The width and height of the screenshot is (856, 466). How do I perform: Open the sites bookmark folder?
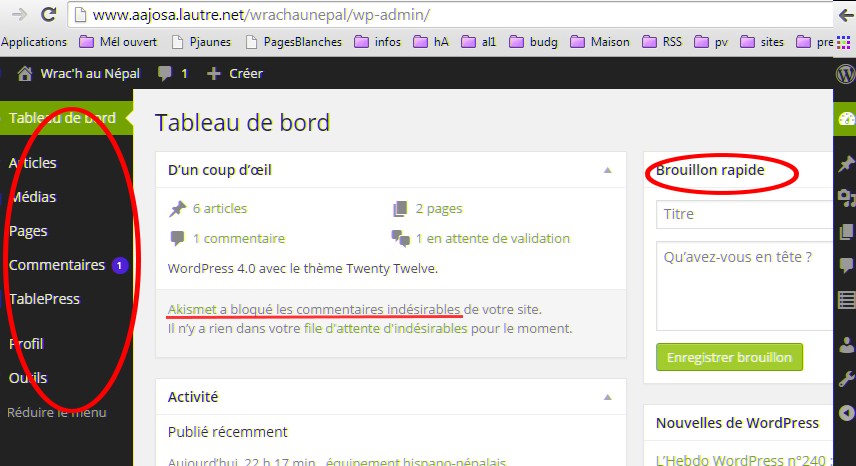pyautogui.click(x=762, y=42)
